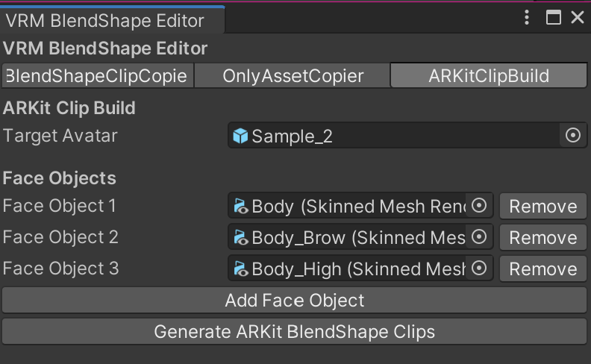591x364 pixels.
Task: Click the Face Object 3 label
Action: (60, 269)
